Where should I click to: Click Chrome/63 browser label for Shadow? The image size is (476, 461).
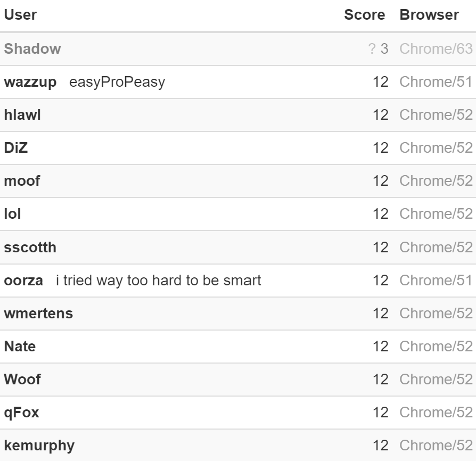436,49
